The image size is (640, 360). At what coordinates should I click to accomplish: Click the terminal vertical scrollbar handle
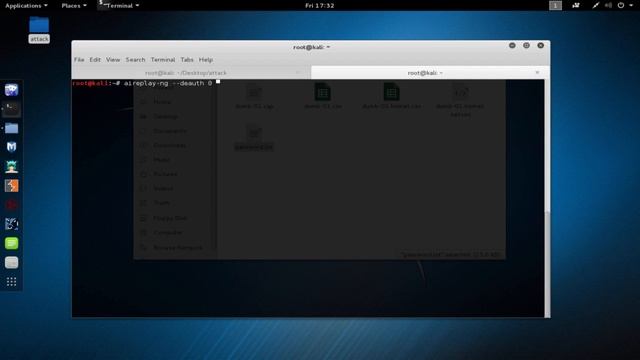click(547, 264)
